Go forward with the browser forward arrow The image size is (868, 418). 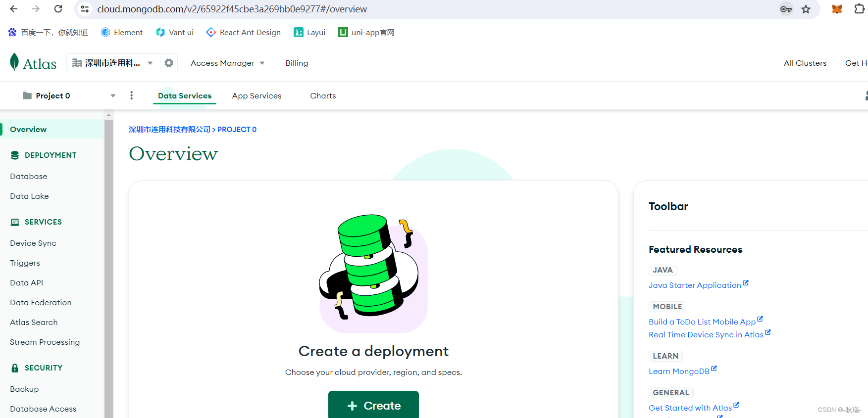tap(36, 9)
